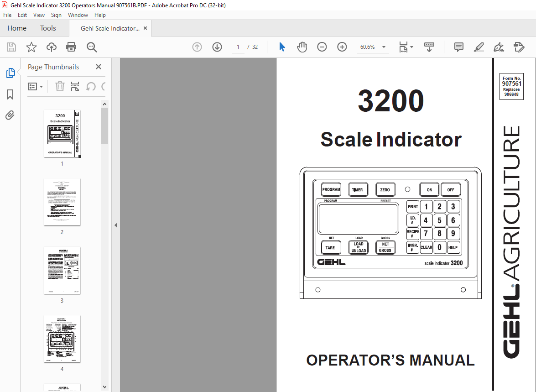The width and height of the screenshot is (536, 392).
Task: Click the '3200' title on the page
Action: [391, 100]
